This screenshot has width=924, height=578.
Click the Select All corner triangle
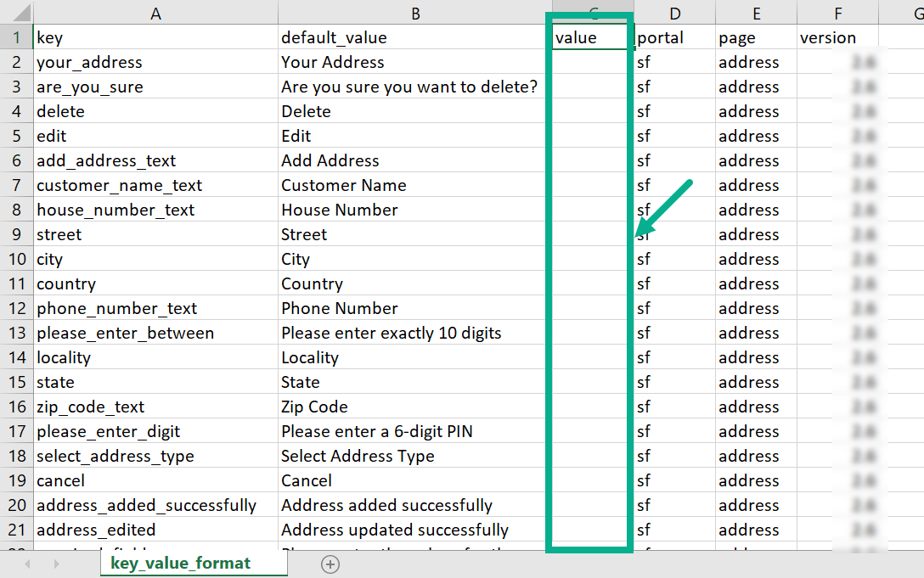(22, 14)
